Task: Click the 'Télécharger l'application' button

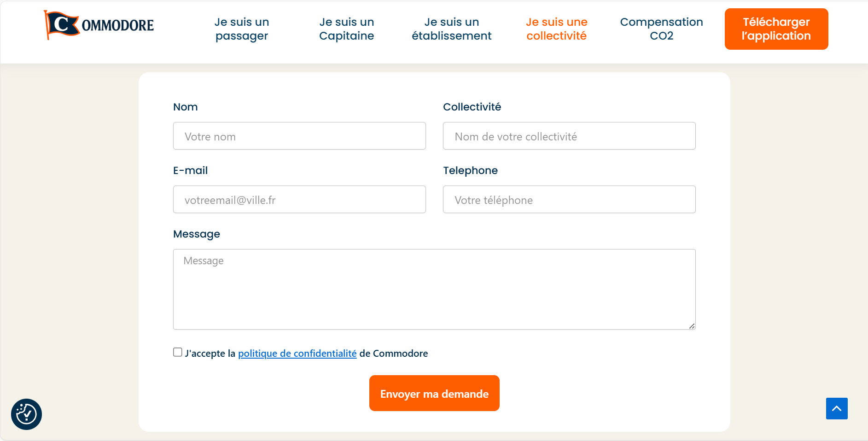Action: [776, 29]
